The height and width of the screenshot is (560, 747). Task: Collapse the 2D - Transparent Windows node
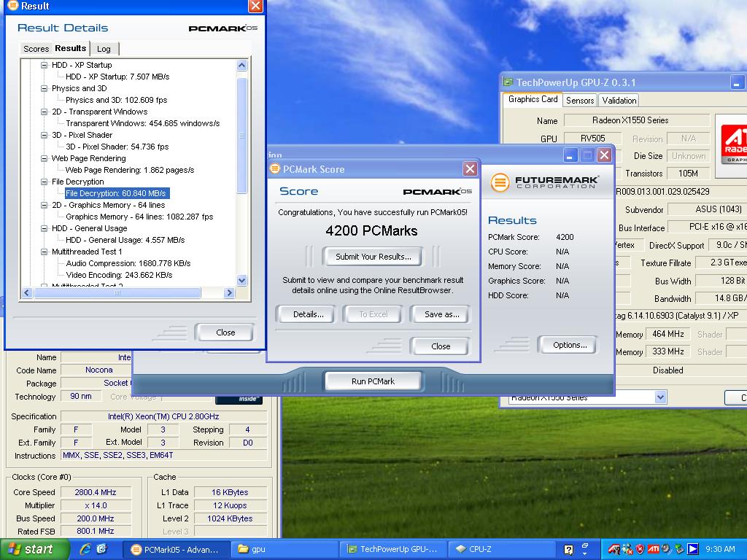tap(44, 112)
